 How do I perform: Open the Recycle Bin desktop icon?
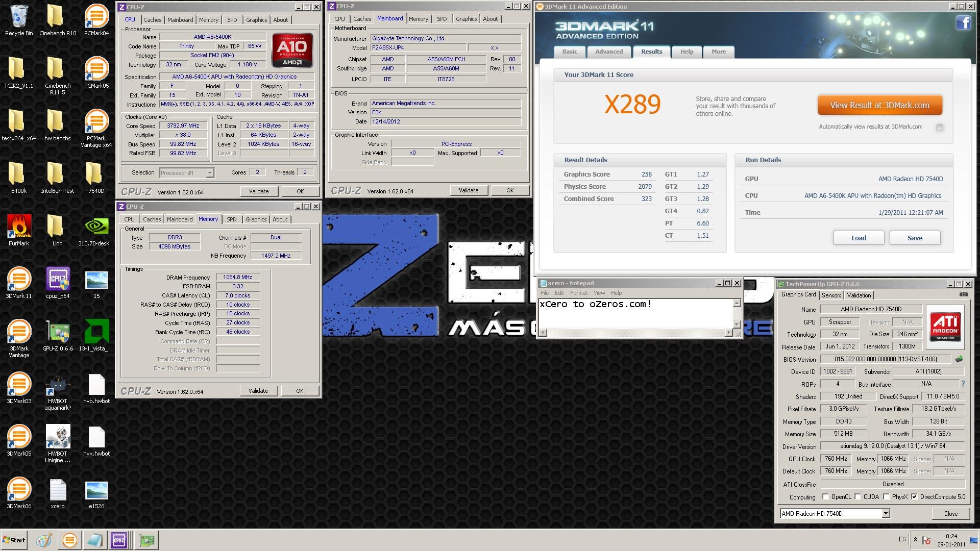pos(18,20)
